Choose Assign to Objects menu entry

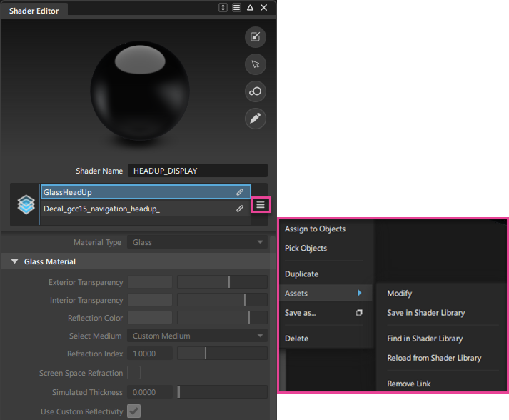(x=315, y=229)
